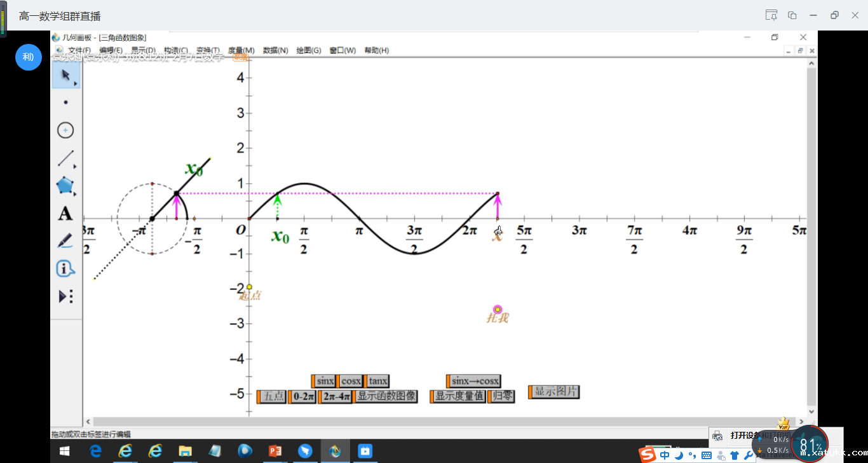Toggle the 显示度量值 button
Viewport: 868px width, 463px height.
[459, 396]
